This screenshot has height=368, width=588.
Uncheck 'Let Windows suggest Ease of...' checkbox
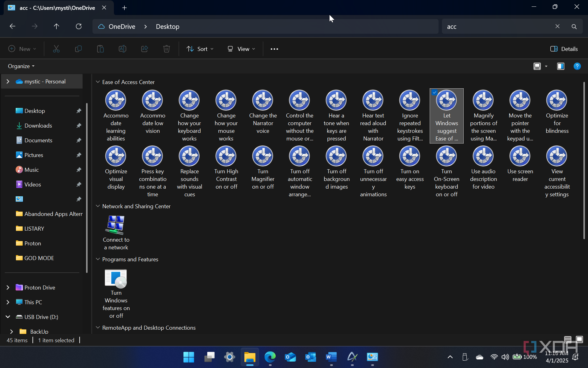coord(435,92)
